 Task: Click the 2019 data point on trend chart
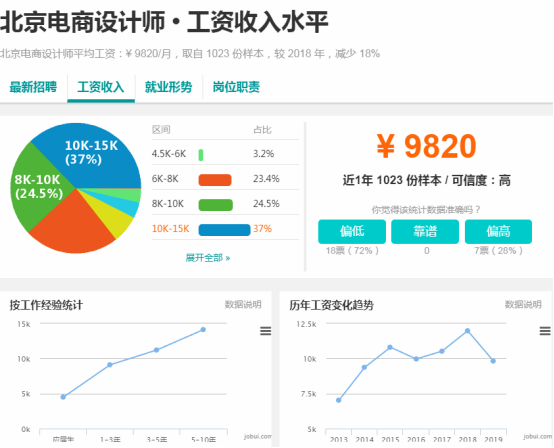tap(493, 361)
